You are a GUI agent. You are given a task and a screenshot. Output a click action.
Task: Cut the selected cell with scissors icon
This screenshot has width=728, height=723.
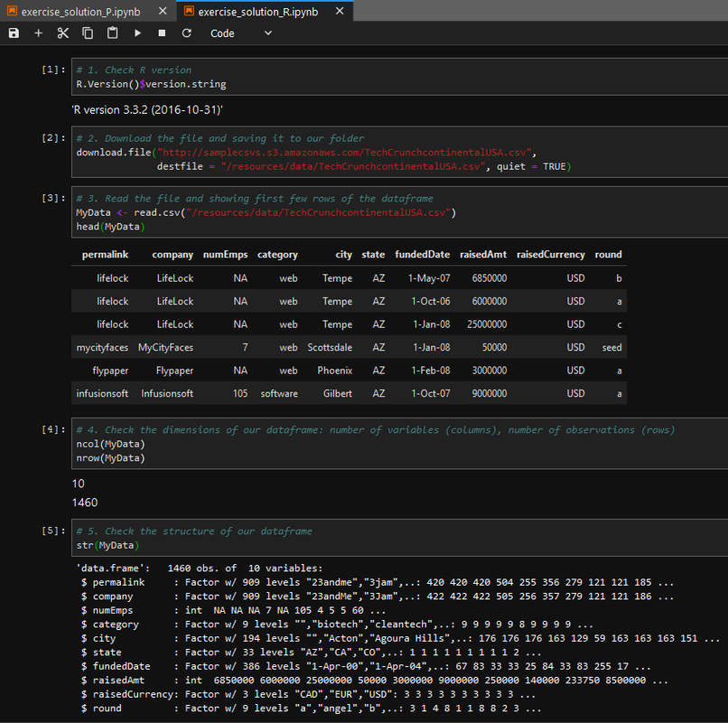pos(62,33)
